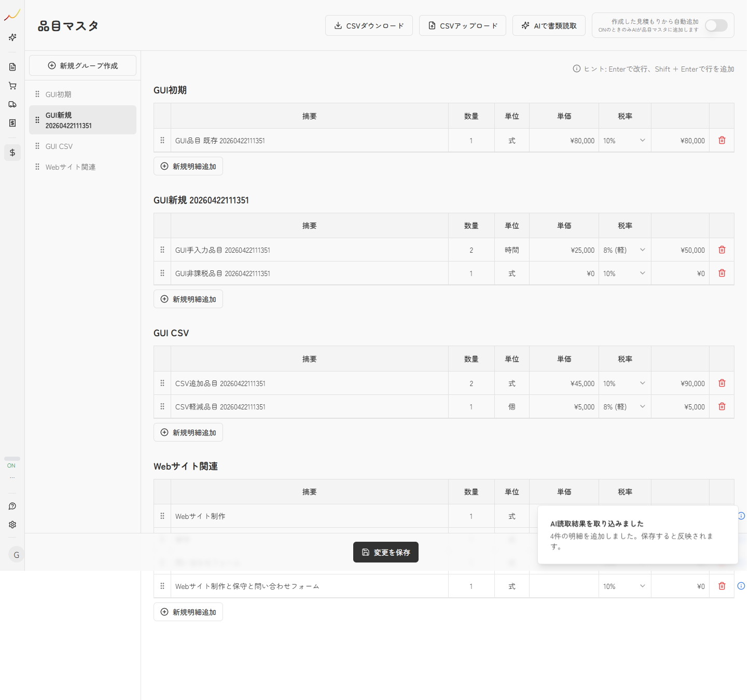Open the receipt icon in the left sidebar
750x700 pixels.
tap(12, 123)
